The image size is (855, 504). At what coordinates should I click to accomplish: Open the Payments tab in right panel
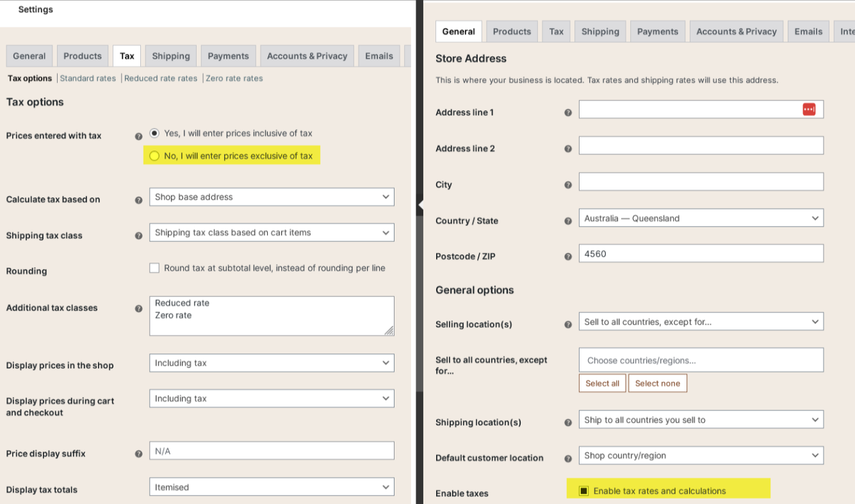tap(658, 31)
